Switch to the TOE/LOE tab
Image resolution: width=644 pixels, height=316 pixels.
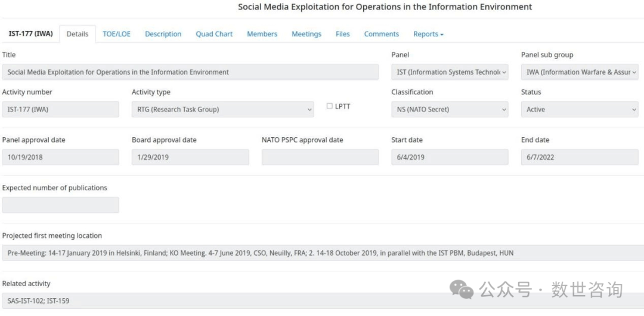[117, 34]
